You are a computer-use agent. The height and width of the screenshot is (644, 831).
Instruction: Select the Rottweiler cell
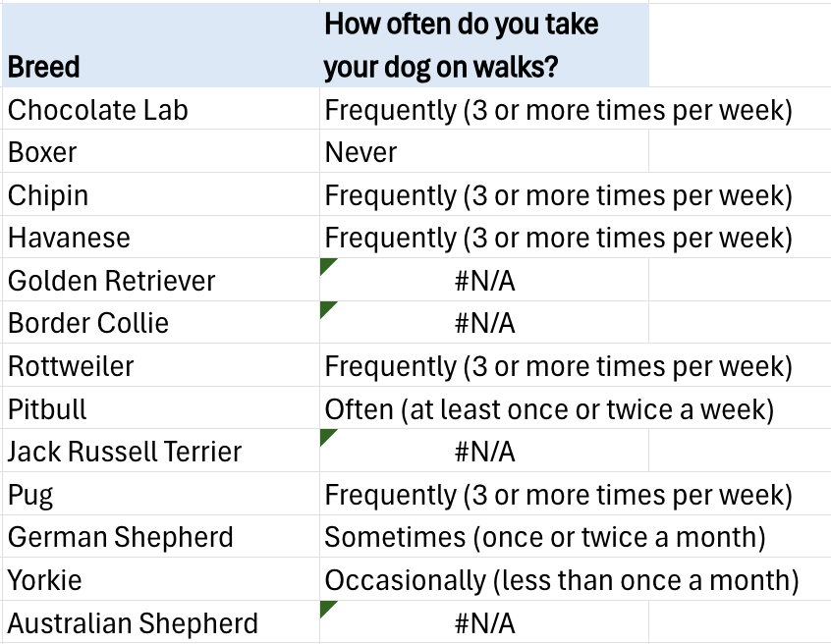pyautogui.click(x=161, y=365)
